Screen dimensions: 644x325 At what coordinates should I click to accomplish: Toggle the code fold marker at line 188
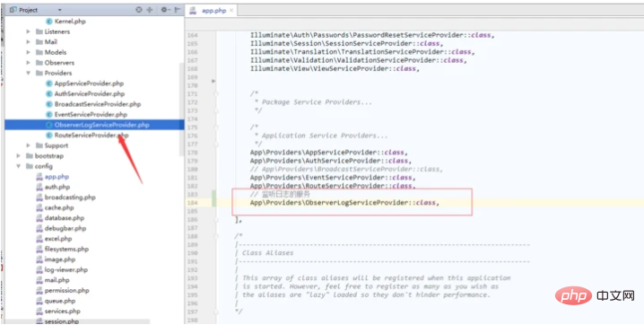(x=216, y=236)
